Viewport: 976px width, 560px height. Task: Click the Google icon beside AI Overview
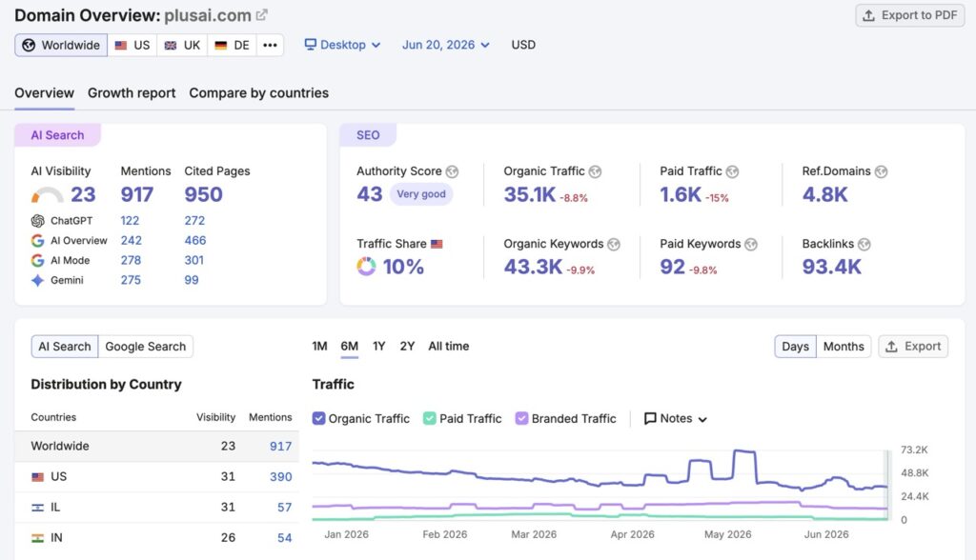click(38, 241)
